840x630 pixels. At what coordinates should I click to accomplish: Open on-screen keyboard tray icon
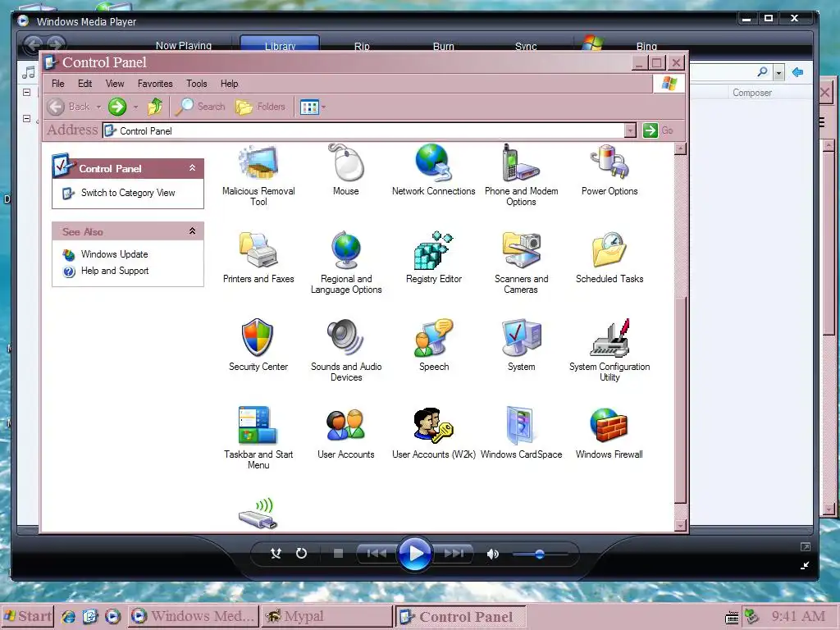click(731, 617)
